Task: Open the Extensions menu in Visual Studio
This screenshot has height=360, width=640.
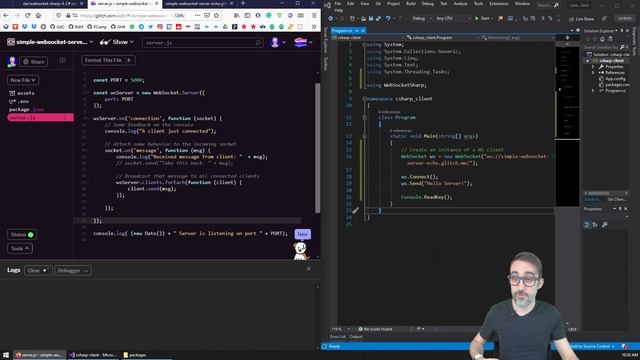Action: tap(498, 4)
